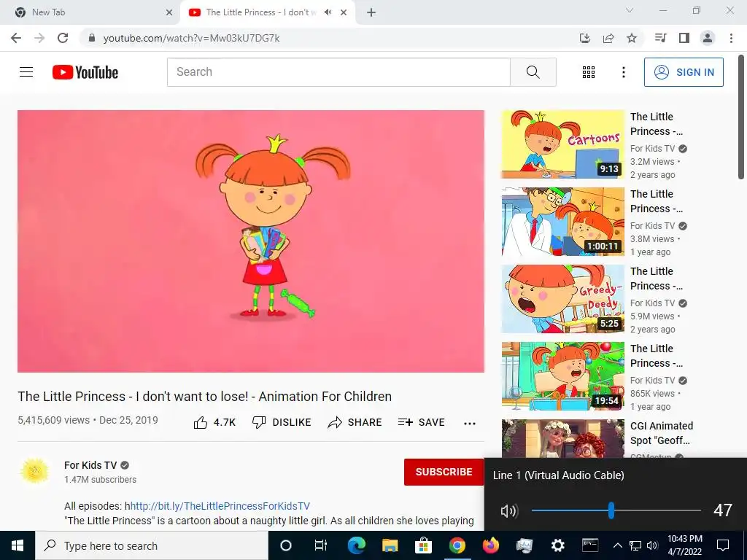Bookmark this tab with the star icon
Viewport: 747px width, 560px height.
(632, 38)
